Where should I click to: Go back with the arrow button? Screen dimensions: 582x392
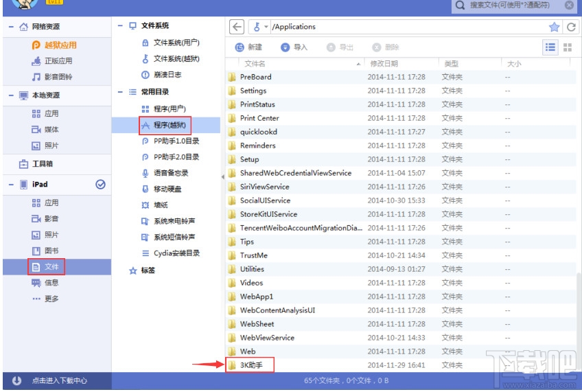coord(237,27)
